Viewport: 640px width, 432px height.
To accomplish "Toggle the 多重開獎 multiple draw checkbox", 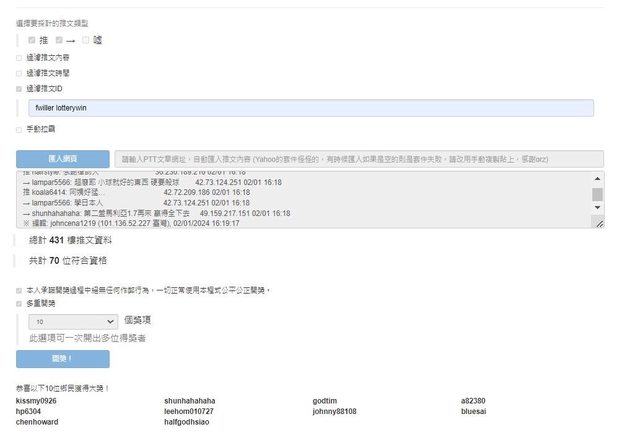I will 18,304.
